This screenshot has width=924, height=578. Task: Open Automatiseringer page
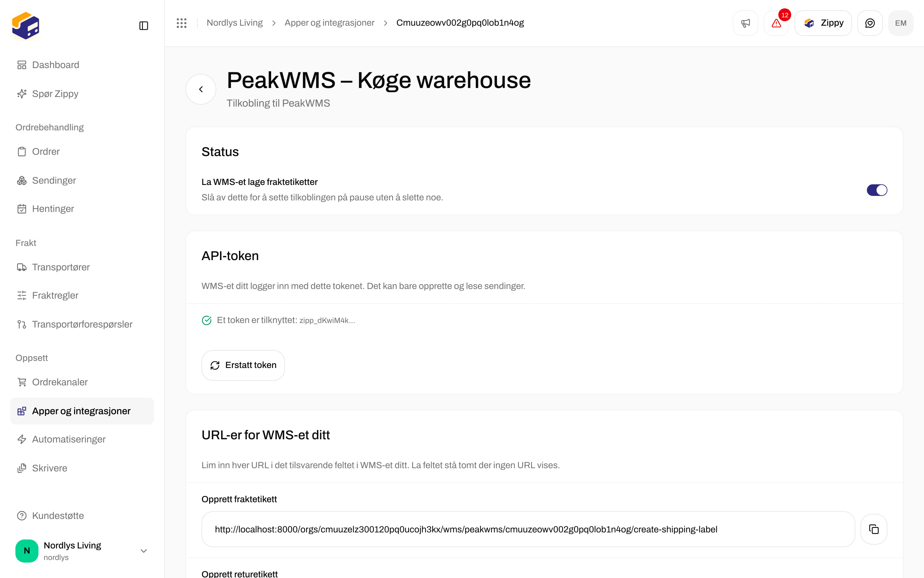[82, 439]
